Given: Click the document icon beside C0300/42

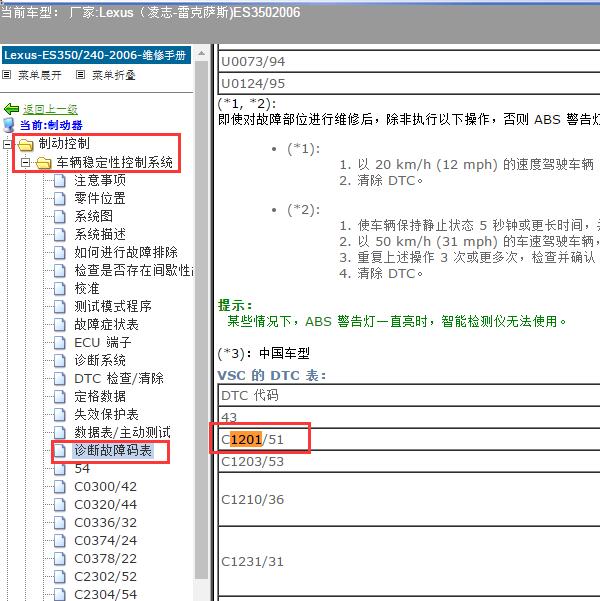Looking at the screenshot, I should [59, 486].
